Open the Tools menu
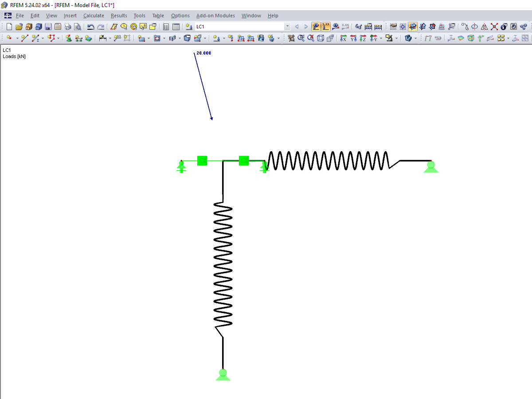532x399 pixels. [x=139, y=16]
